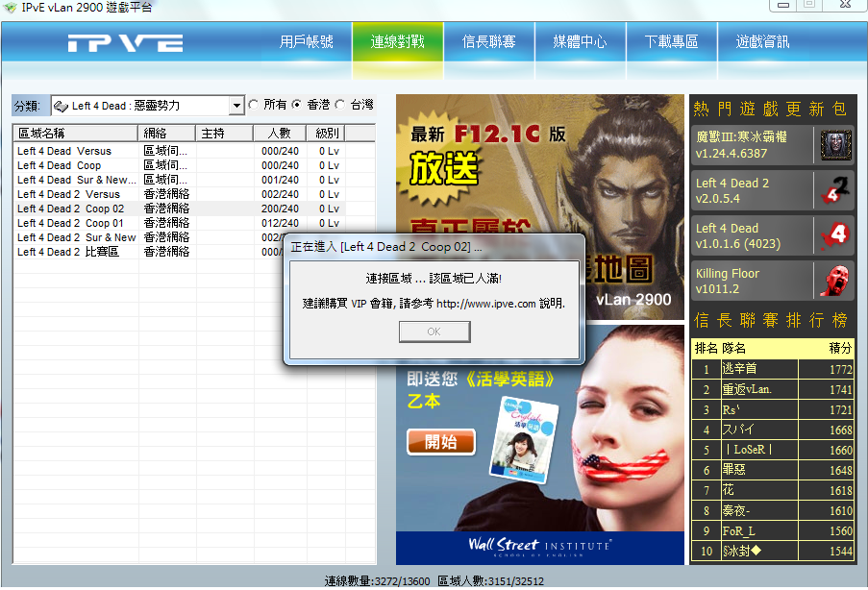Screen dimensions: 868x590
Task: Sort by 區域名稱 column header
Action: (x=75, y=134)
